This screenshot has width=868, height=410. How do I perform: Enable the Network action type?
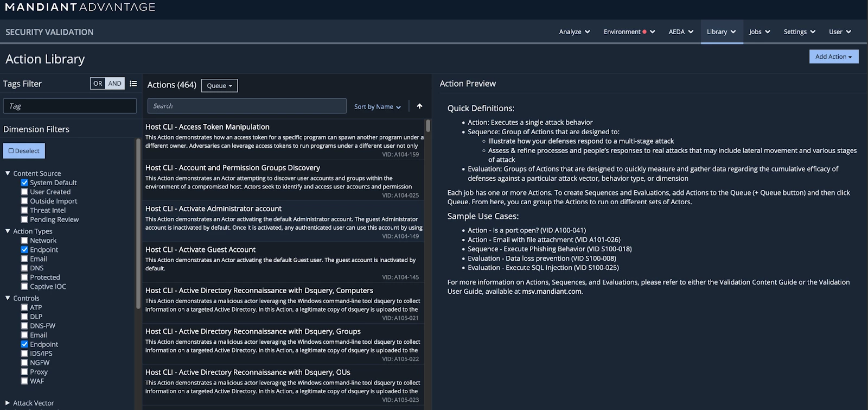point(24,240)
